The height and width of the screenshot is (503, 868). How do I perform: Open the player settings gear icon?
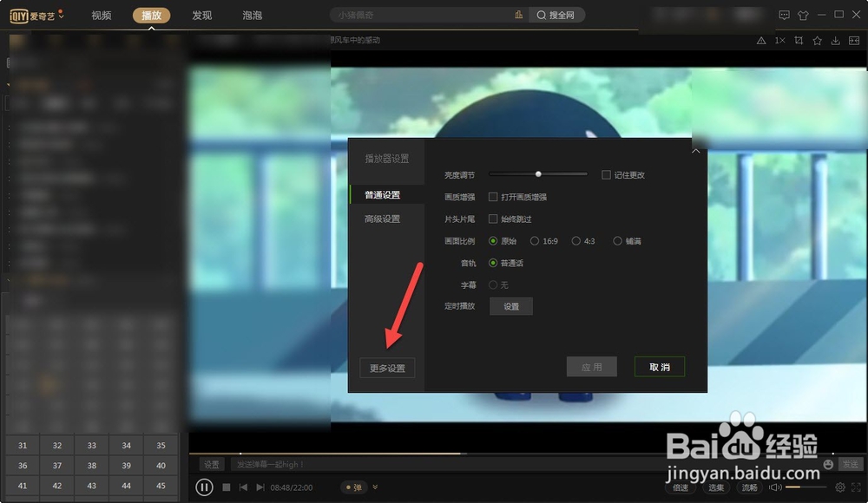839,487
